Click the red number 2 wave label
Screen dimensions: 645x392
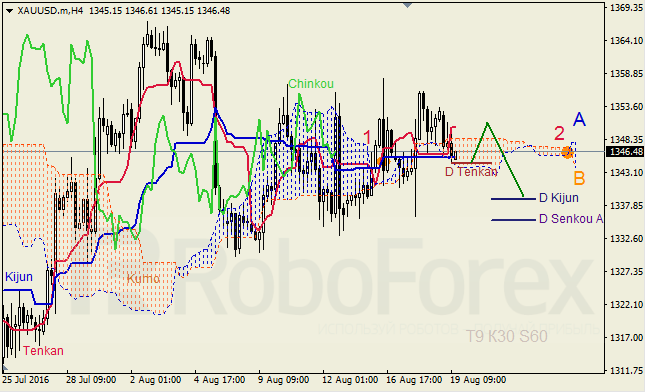(559, 134)
